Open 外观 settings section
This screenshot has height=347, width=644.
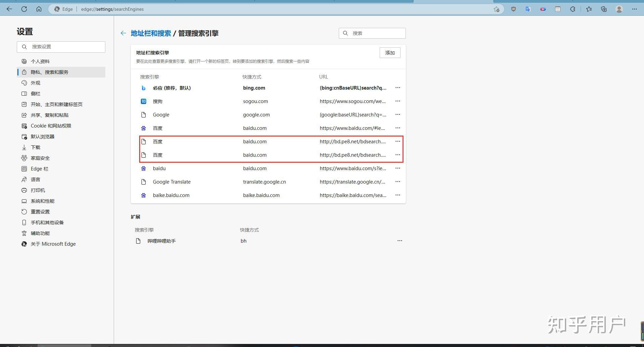click(x=61, y=83)
